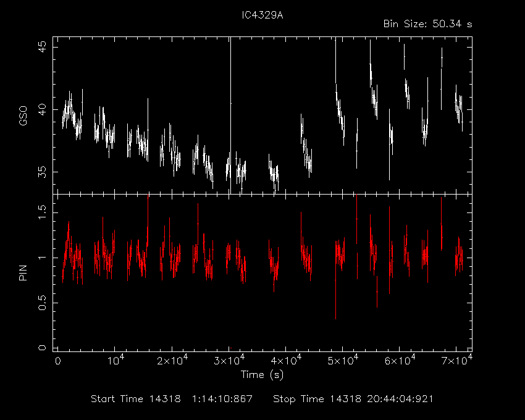This screenshot has width=525, height=420.
Task: Click time axis tick label 5×10^4
Action: 343,359
